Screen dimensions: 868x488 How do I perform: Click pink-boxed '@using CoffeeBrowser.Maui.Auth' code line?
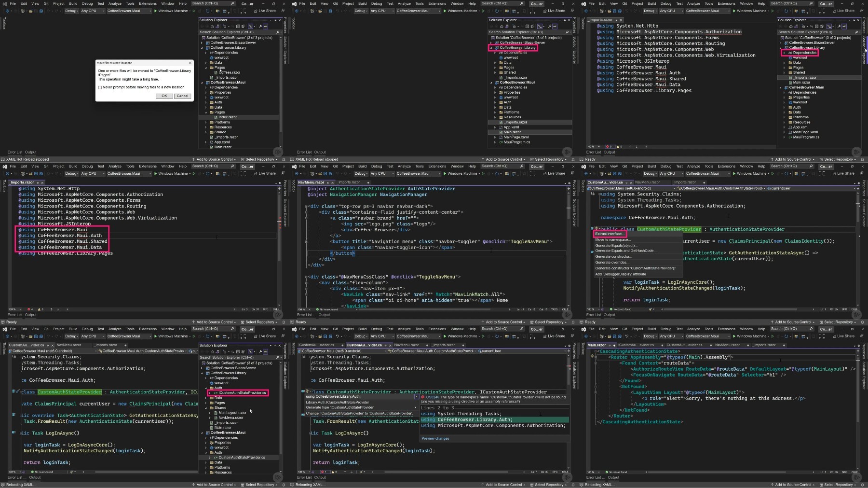[60, 236]
